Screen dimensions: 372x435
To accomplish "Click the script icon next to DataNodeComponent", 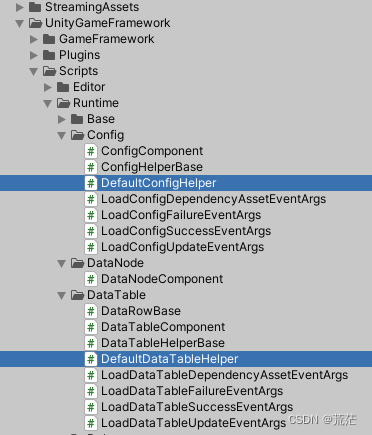I will [91, 279].
